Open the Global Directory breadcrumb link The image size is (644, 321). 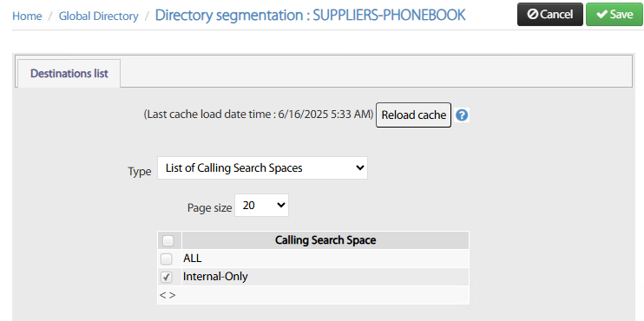click(99, 16)
